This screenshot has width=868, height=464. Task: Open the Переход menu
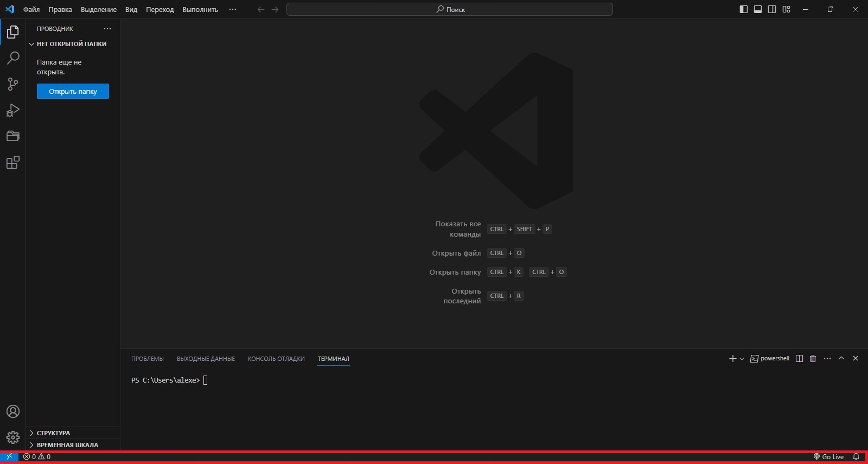160,9
